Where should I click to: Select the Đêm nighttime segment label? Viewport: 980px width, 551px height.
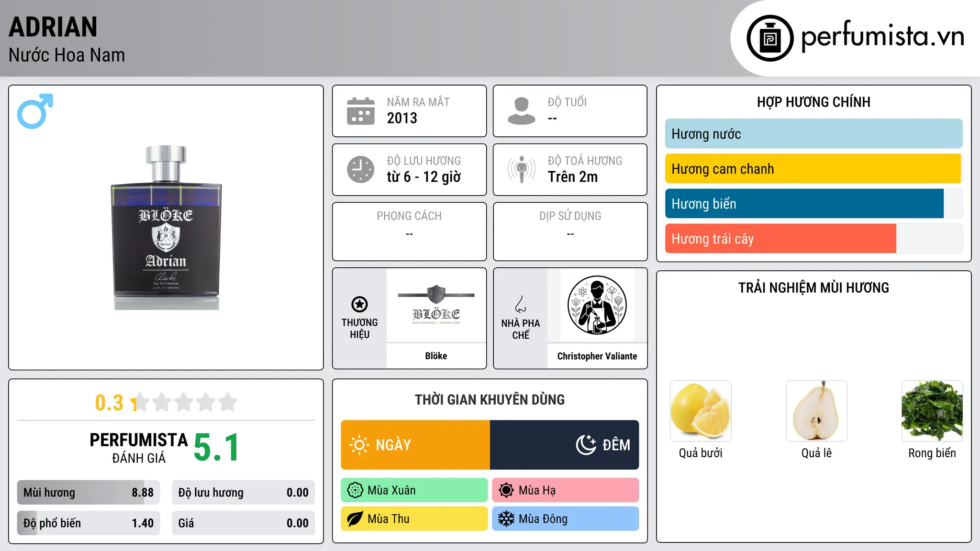coord(616,445)
